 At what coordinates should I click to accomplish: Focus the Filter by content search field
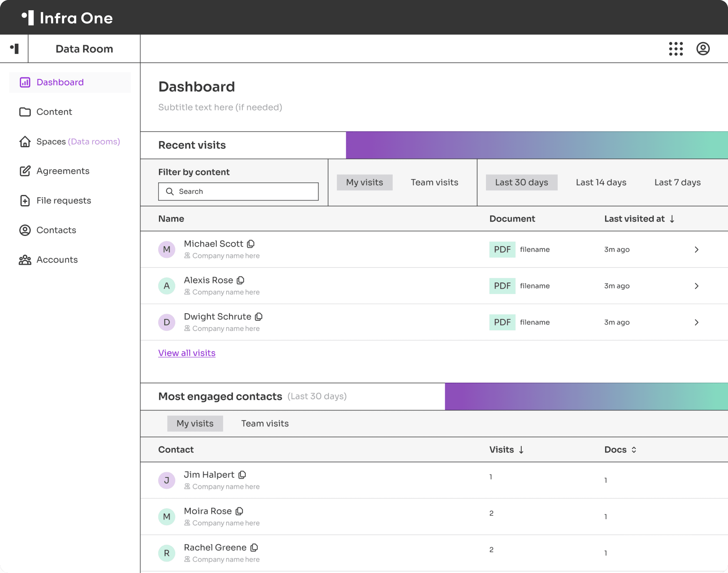238,192
